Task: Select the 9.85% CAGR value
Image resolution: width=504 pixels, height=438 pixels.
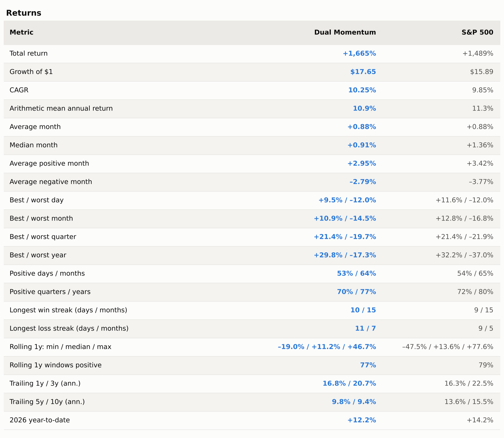Action: [x=483, y=90]
